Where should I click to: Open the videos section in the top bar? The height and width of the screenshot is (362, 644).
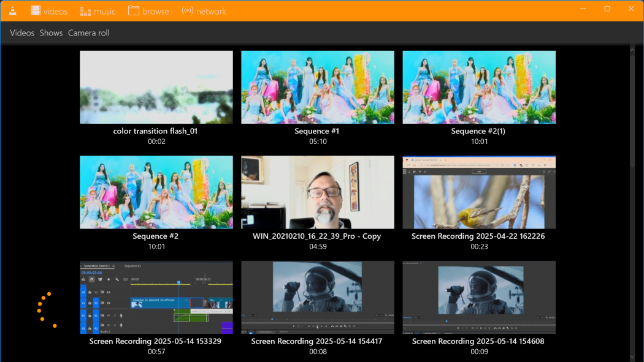[49, 11]
